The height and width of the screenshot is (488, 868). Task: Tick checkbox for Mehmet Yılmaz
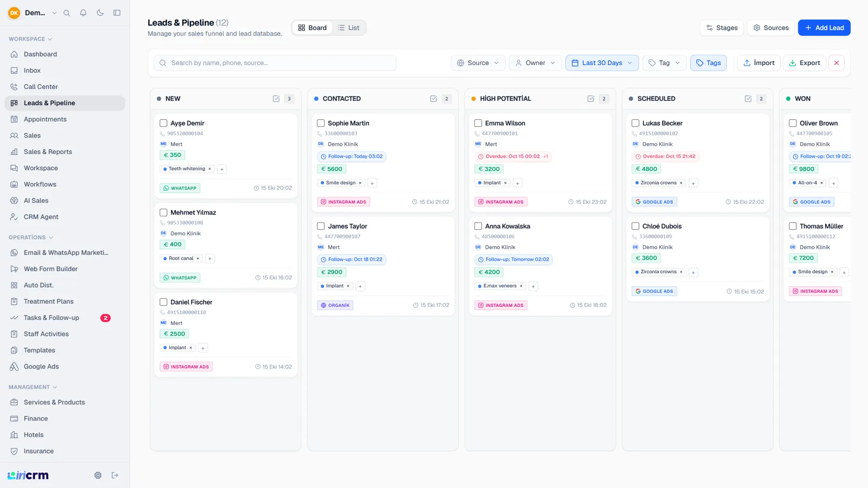tap(163, 213)
